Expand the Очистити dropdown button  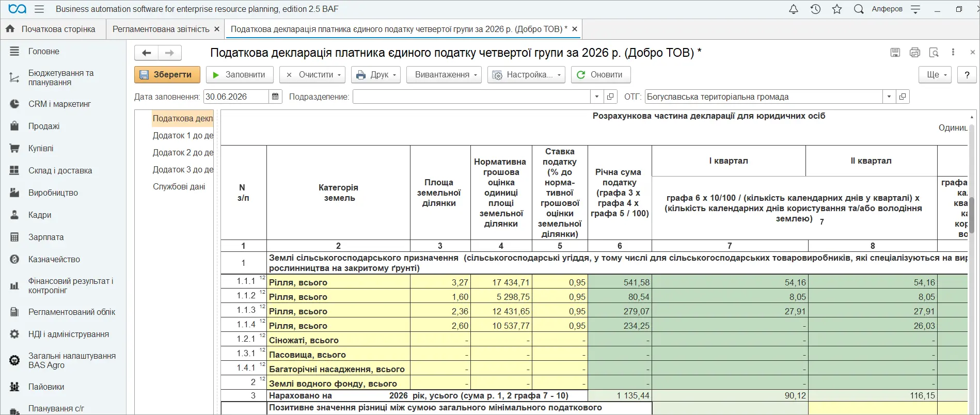(x=339, y=75)
